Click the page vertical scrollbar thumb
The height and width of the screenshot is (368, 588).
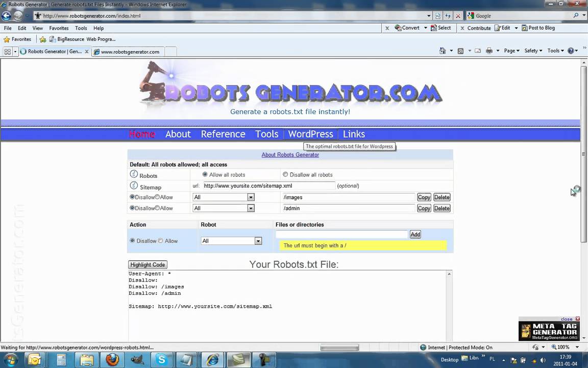(x=583, y=153)
